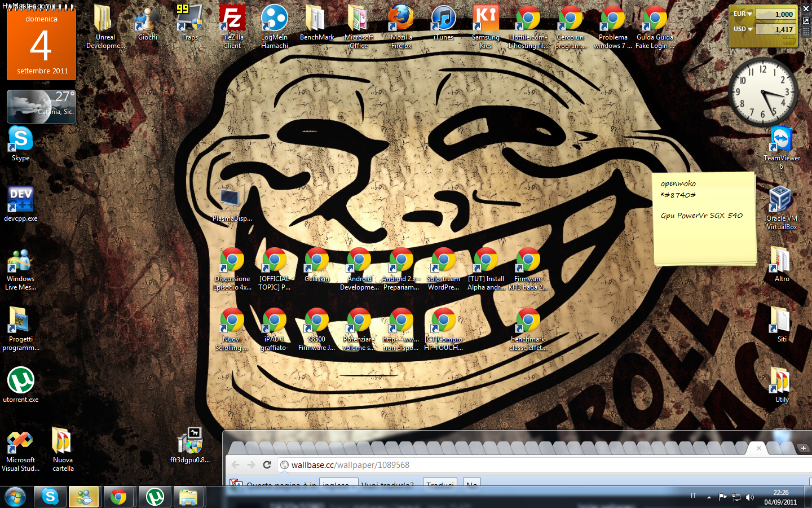Screen dimensions: 812x508
Task: Expand the USD currency dropdown
Action: tap(750, 29)
